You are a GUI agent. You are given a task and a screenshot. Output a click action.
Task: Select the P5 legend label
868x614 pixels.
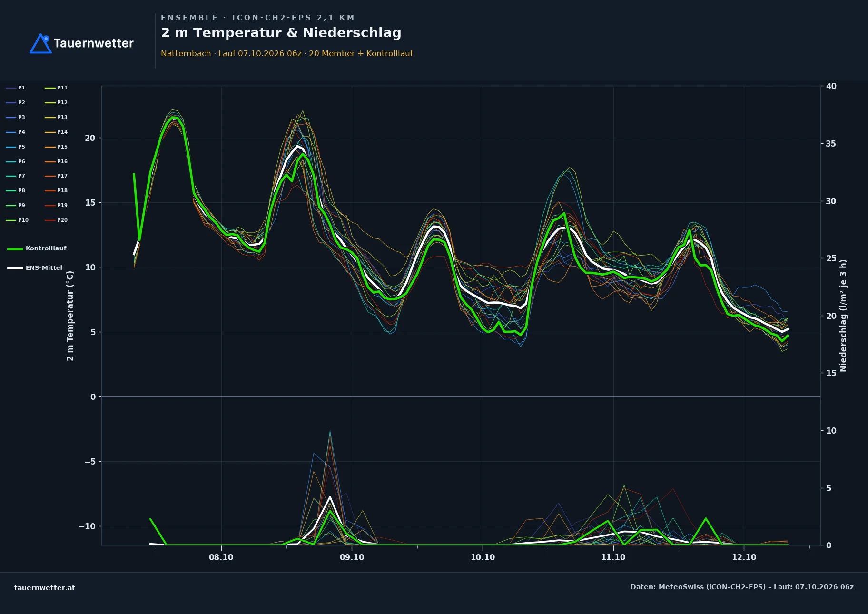click(x=21, y=147)
